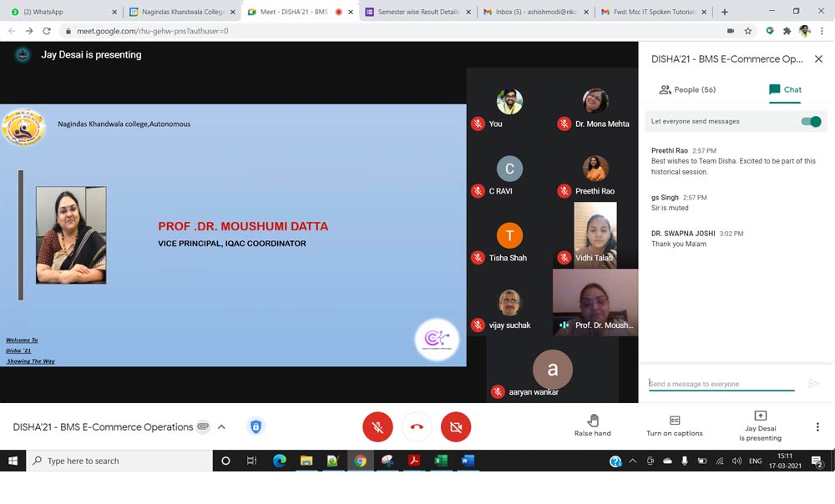
Task: Open Microsoft Edge from taskbar
Action: [x=280, y=461]
